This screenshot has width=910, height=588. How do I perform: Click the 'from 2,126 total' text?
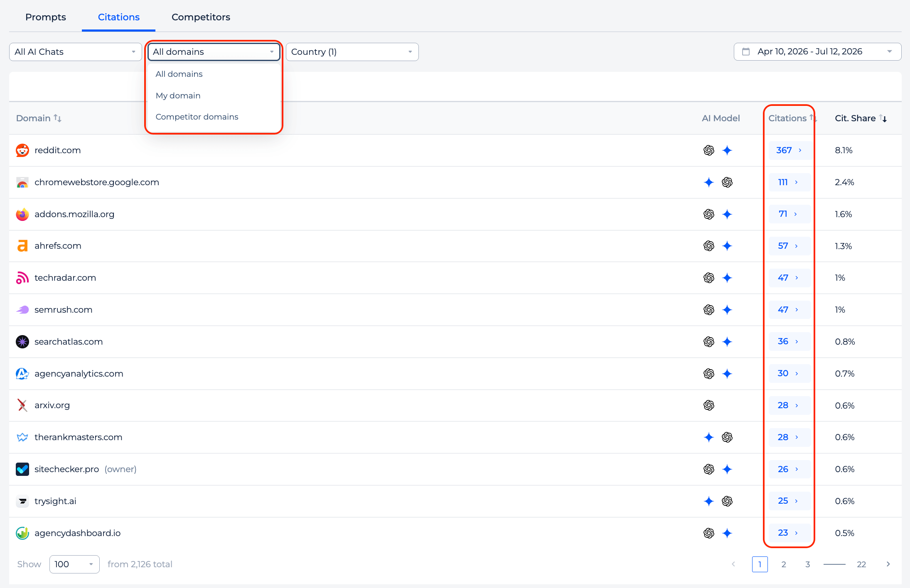(140, 564)
